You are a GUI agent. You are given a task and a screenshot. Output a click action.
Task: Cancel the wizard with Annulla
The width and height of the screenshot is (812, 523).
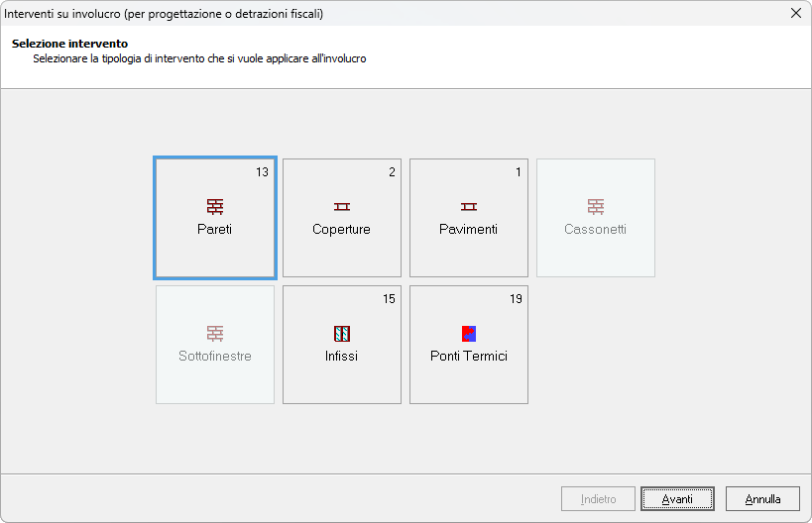762,499
